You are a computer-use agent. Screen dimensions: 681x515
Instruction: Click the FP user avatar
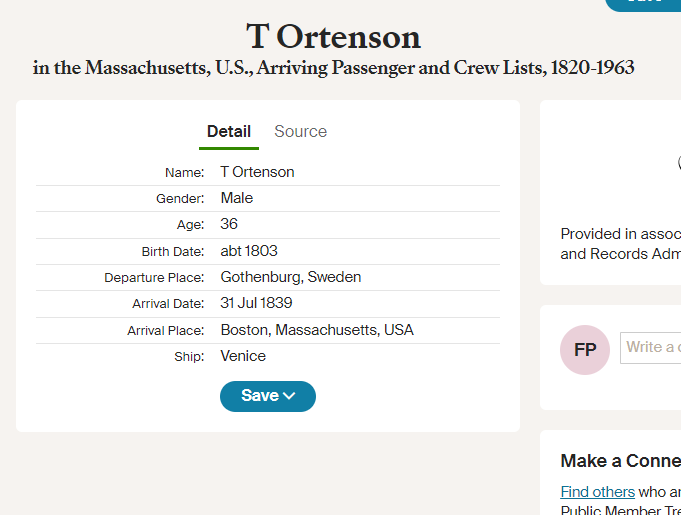point(585,350)
